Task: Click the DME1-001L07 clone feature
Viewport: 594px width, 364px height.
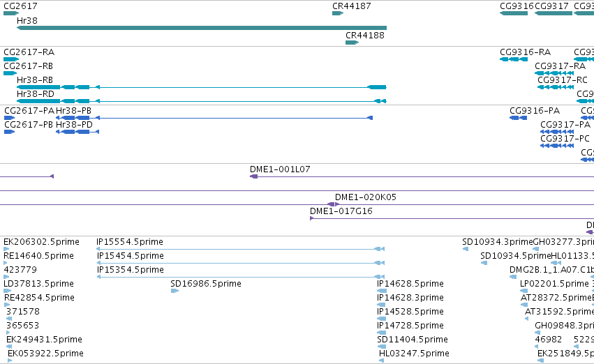Action: [x=422, y=176]
